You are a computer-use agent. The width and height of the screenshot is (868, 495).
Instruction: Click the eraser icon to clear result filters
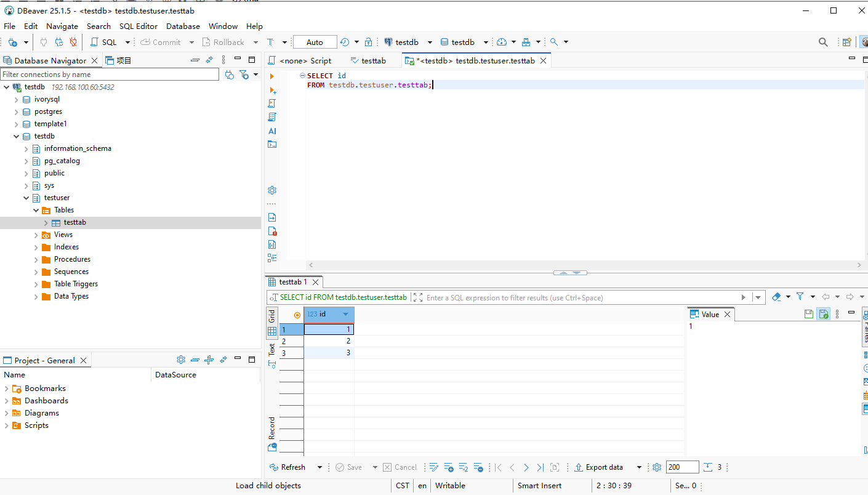point(776,297)
